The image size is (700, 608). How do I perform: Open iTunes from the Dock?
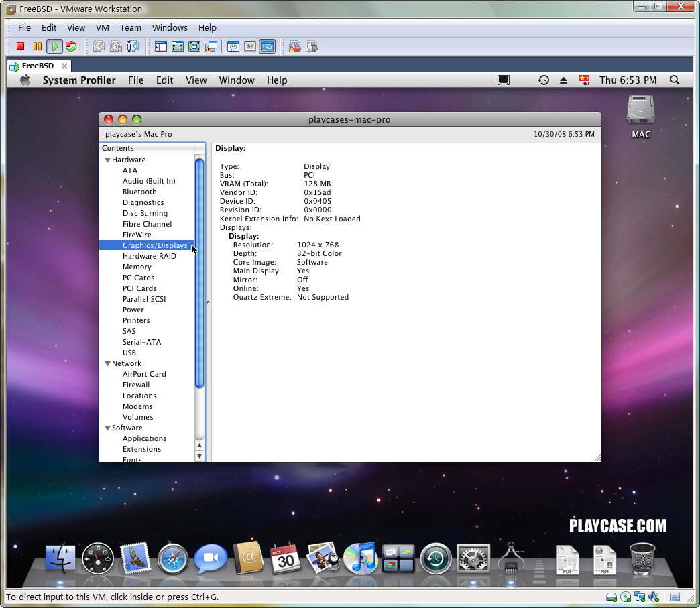click(x=361, y=558)
